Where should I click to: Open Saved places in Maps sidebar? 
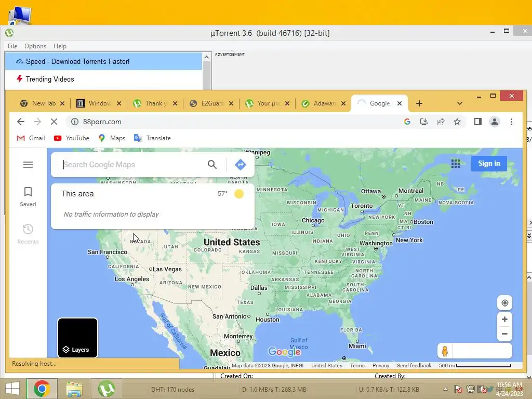tap(28, 197)
